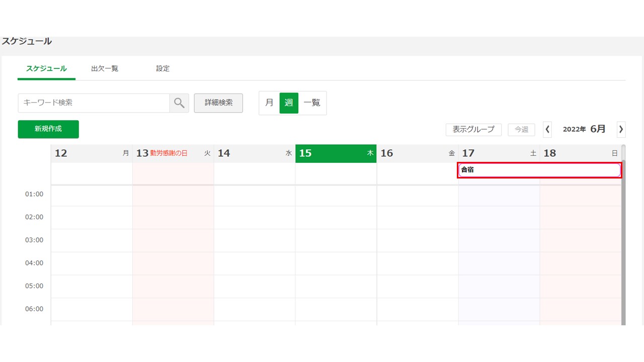Click the 01:00 time label
Screen dimensions: 644x362
[x=34, y=194]
